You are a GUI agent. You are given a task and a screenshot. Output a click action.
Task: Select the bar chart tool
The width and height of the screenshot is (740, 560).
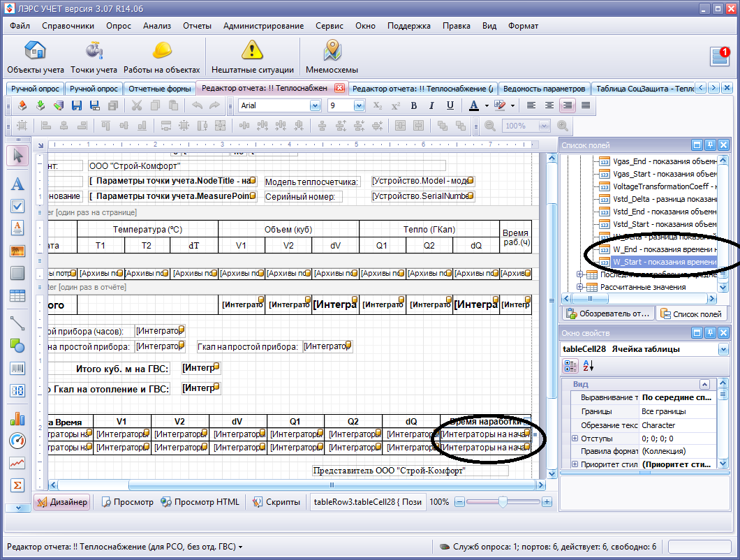pos(17,419)
